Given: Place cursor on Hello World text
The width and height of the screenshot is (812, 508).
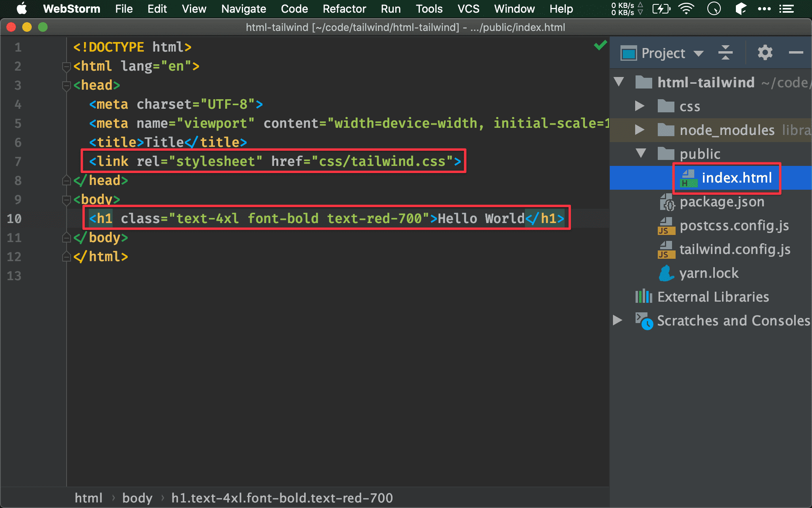Looking at the screenshot, I should (481, 219).
